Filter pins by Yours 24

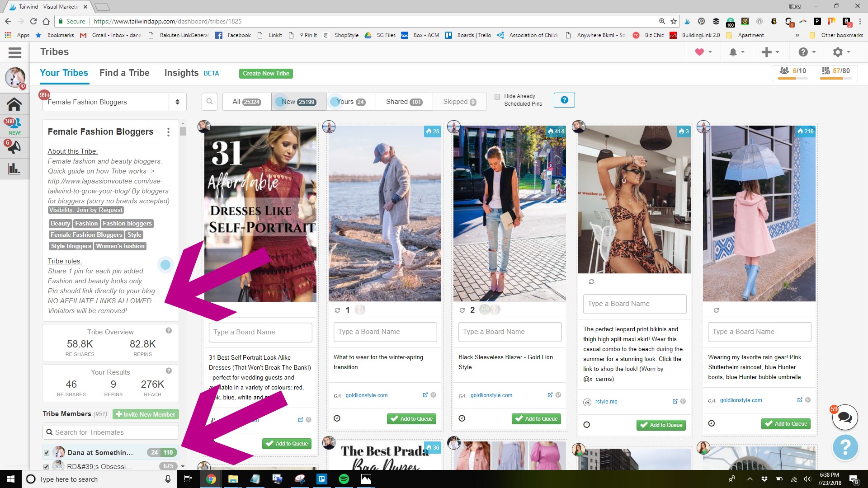[351, 102]
